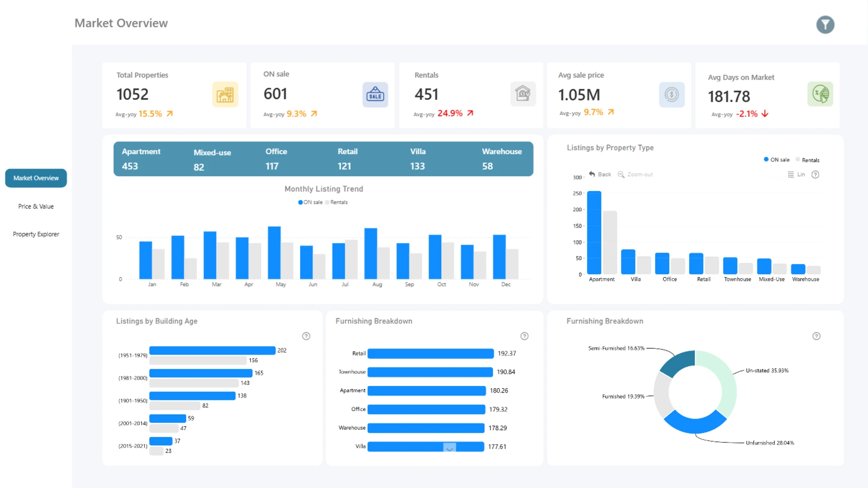
Task: Click help icon in Listings by Property Type
Action: (x=815, y=175)
